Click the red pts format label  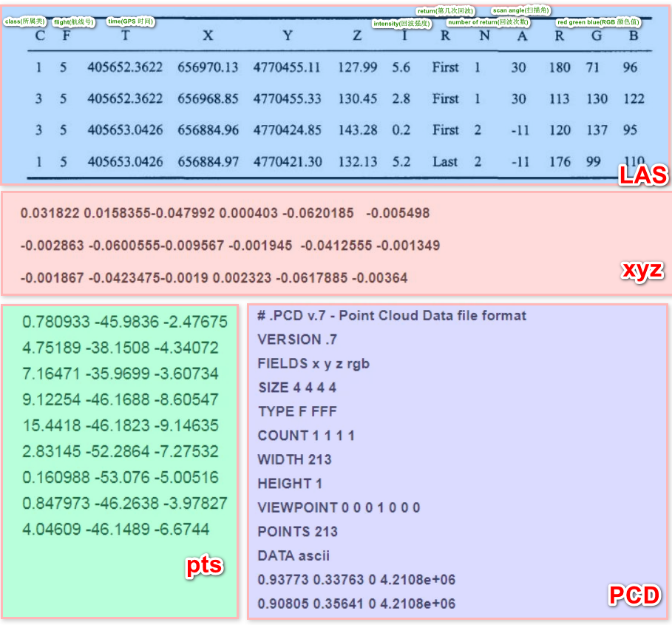coord(203,566)
